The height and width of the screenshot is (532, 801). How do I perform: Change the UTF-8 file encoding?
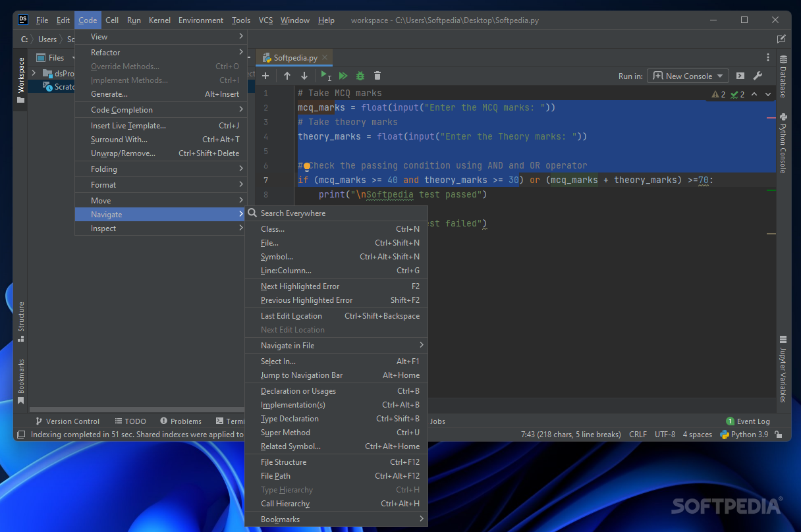click(x=665, y=435)
